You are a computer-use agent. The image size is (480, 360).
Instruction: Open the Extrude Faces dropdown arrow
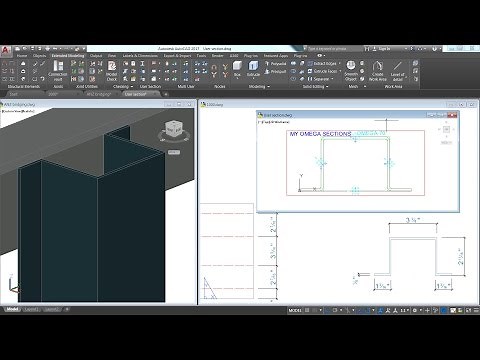(x=340, y=71)
